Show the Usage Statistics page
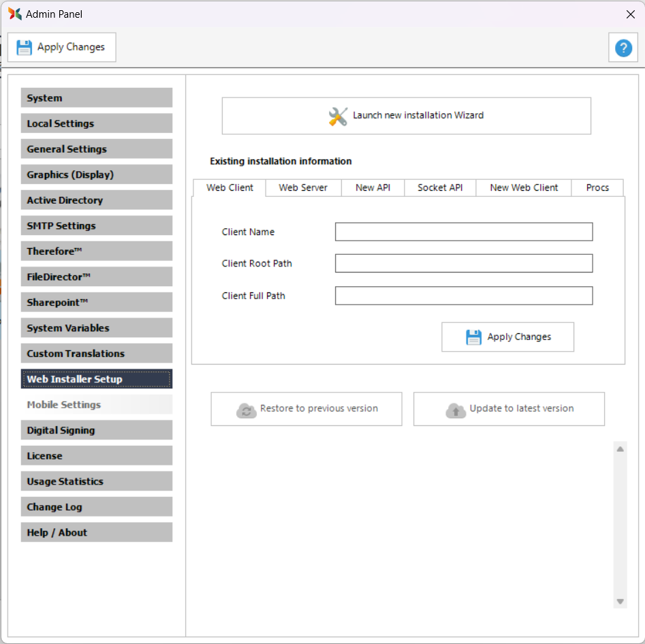The width and height of the screenshot is (645, 644). tap(96, 481)
